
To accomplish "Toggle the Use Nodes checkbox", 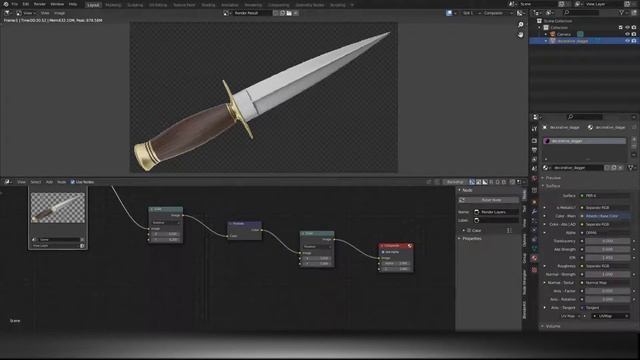I will [73, 182].
